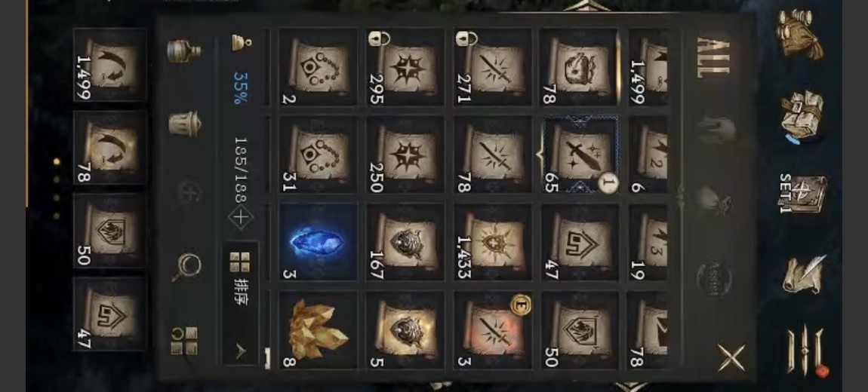Select the potion bottle icon
The width and height of the screenshot is (868, 392).
tap(183, 51)
